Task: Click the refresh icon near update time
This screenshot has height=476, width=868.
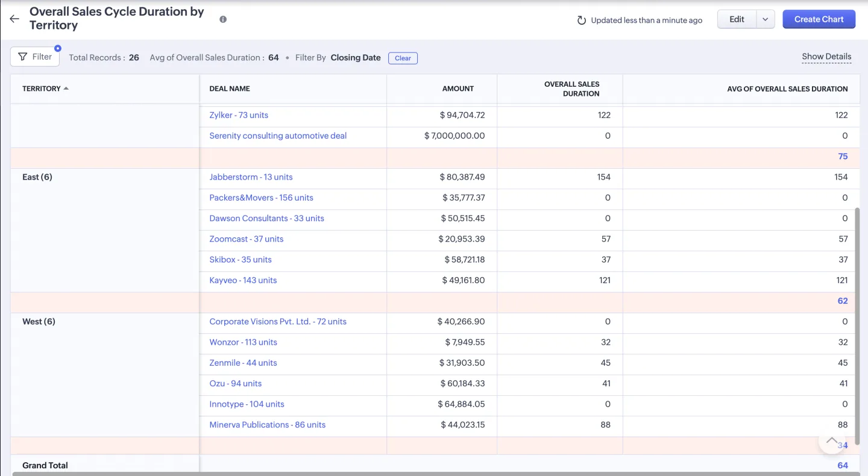Action: (581, 20)
